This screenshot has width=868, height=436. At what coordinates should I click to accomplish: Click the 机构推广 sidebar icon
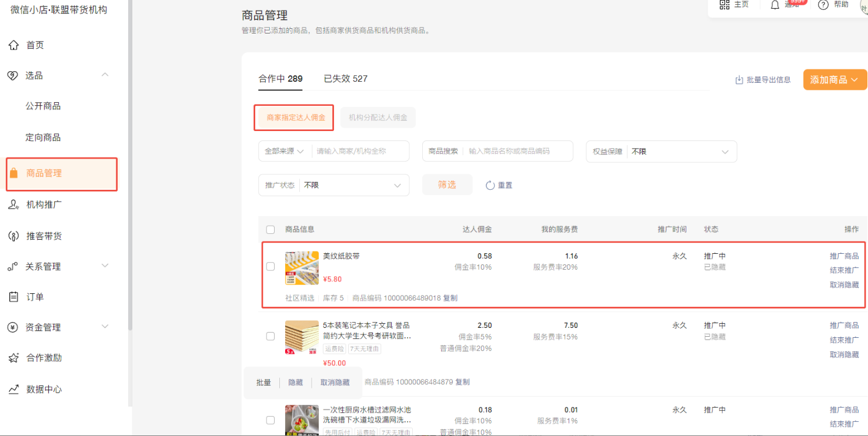[14, 205]
